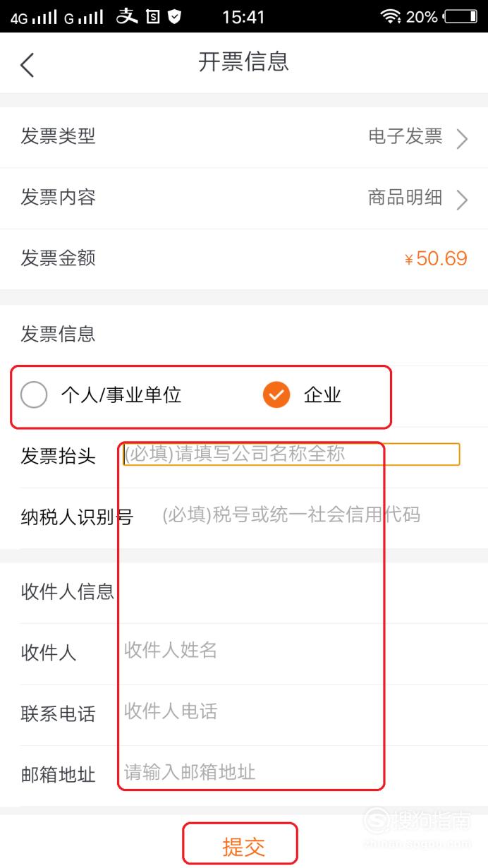Choose the 商品明细 invoice content value
The height and width of the screenshot is (868, 488).
pos(405,198)
